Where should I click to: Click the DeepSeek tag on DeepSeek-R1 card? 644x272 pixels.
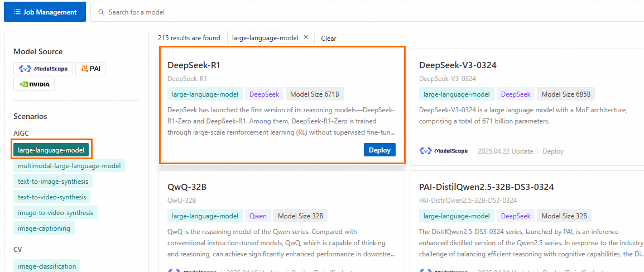[x=265, y=94]
